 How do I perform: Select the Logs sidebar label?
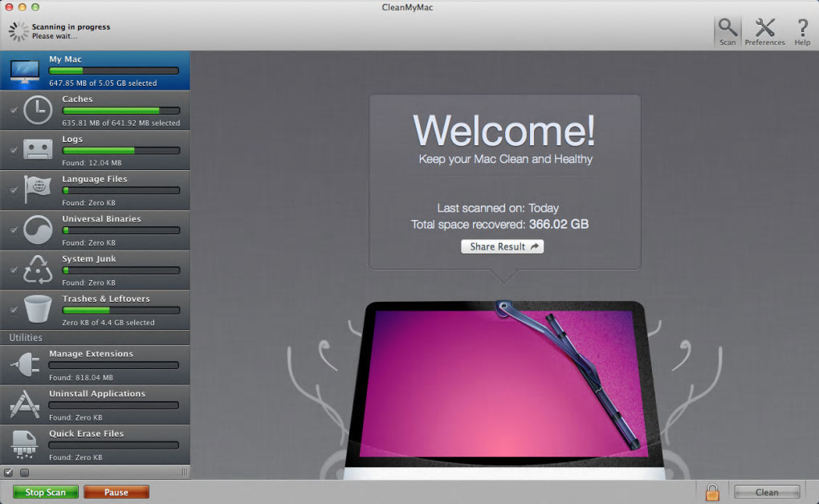[72, 139]
